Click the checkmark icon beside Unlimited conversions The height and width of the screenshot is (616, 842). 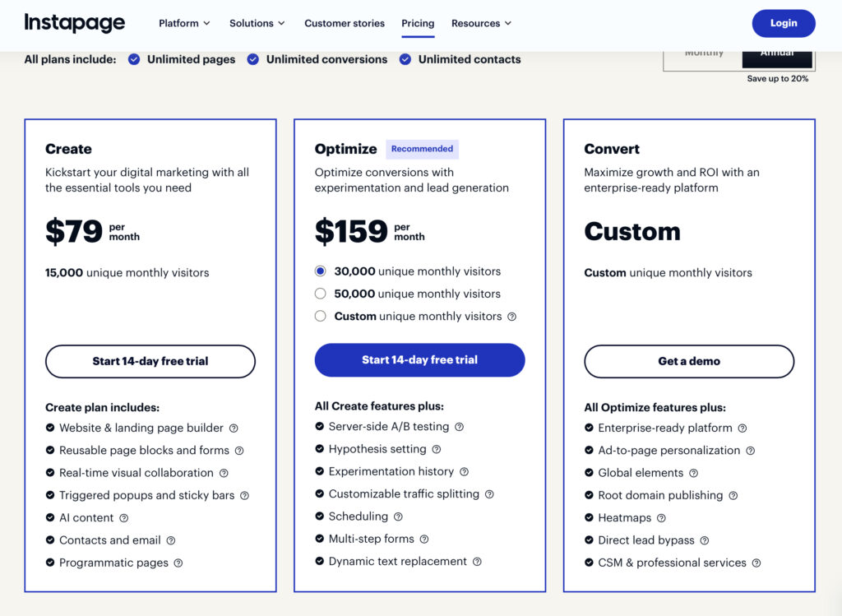click(x=252, y=59)
